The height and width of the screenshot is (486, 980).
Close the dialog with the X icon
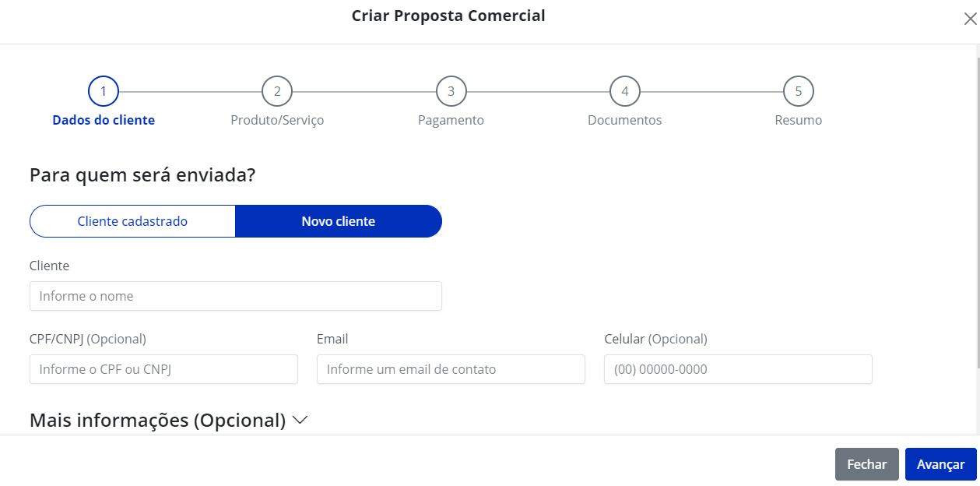click(970, 19)
